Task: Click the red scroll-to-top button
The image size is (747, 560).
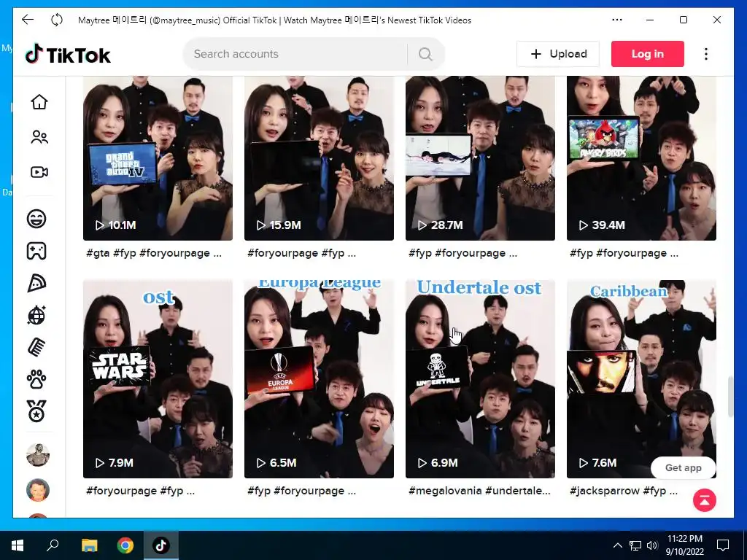Action: [x=705, y=500]
